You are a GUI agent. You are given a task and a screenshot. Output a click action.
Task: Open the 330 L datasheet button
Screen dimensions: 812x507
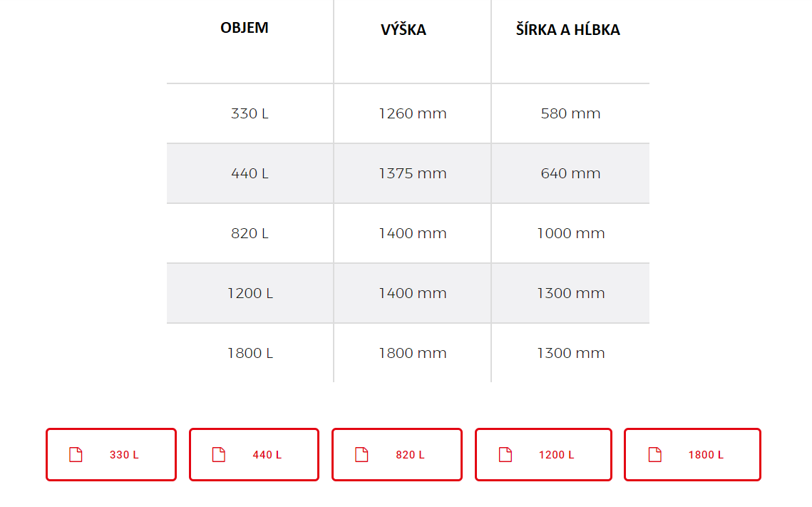coord(111,455)
